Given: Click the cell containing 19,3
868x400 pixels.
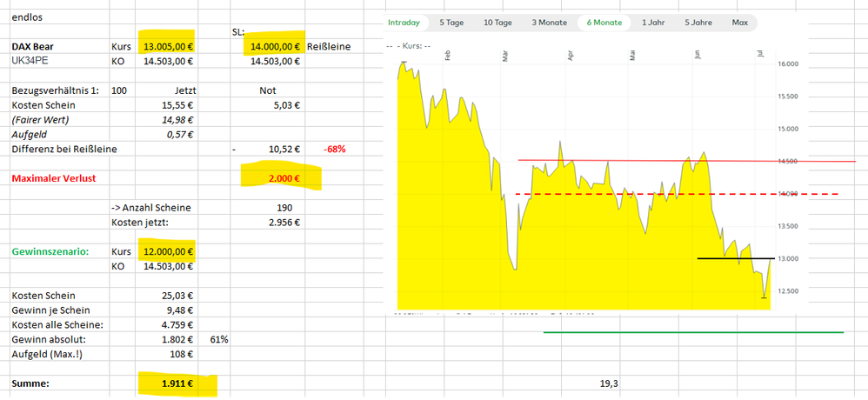Looking at the screenshot, I should (x=608, y=383).
